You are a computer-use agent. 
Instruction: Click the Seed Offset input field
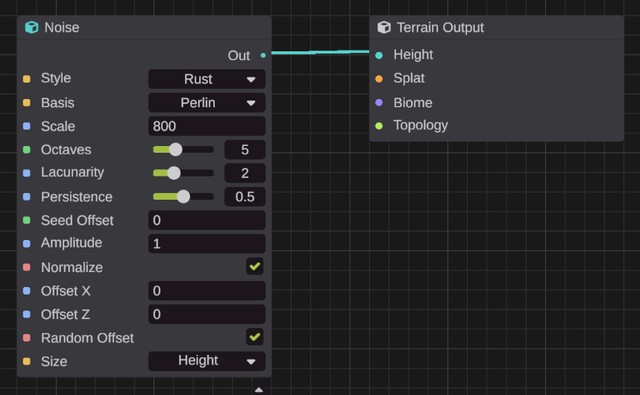207,220
